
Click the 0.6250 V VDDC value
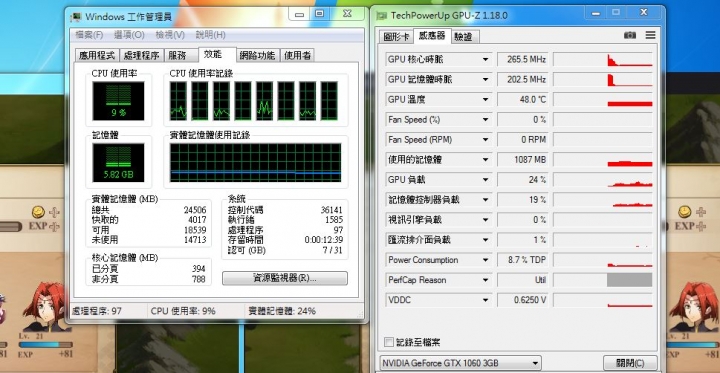tap(523, 300)
